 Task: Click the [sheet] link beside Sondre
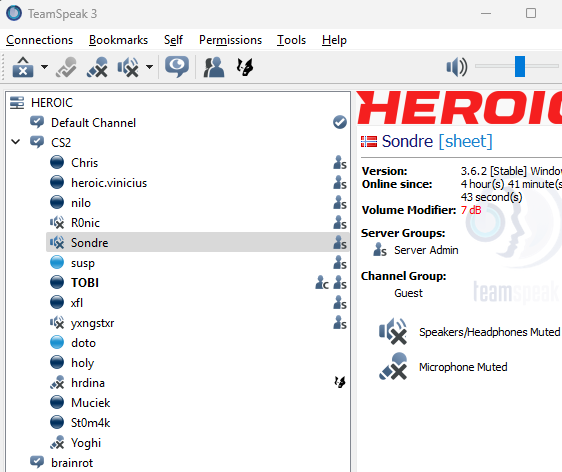(x=466, y=141)
